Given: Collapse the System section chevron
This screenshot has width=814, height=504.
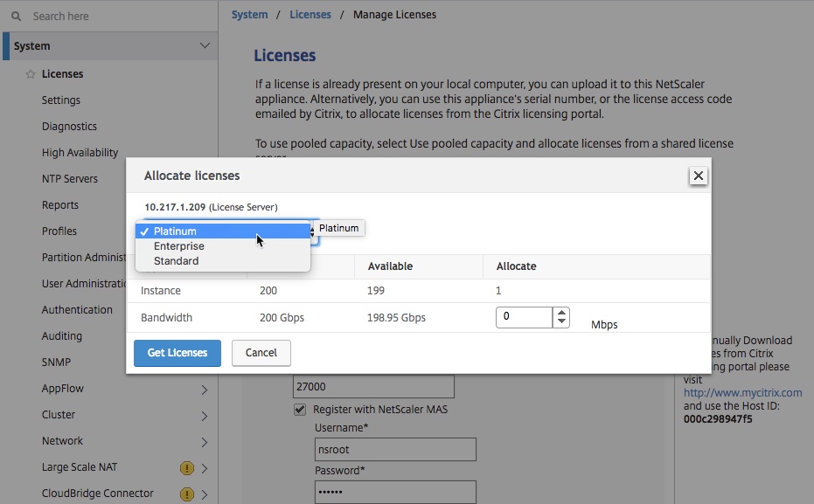Looking at the screenshot, I should (x=205, y=45).
